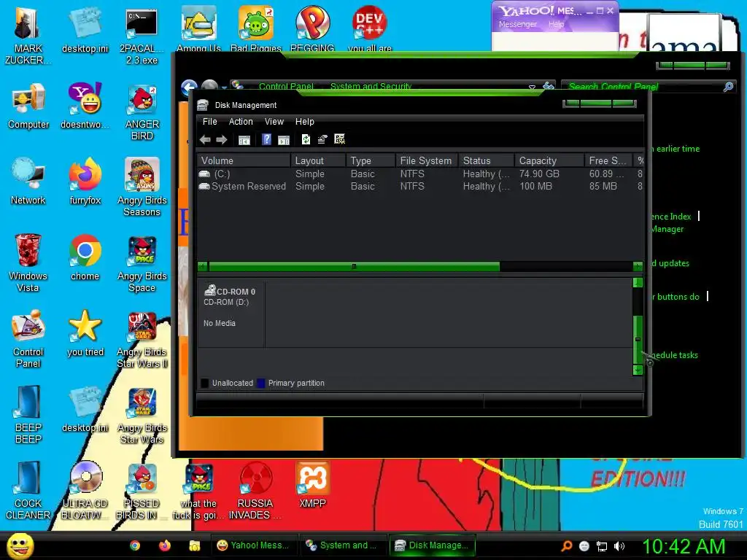This screenshot has width=747, height=560.
Task: Click the Settings checklist toolbar icon
Action: (x=340, y=139)
